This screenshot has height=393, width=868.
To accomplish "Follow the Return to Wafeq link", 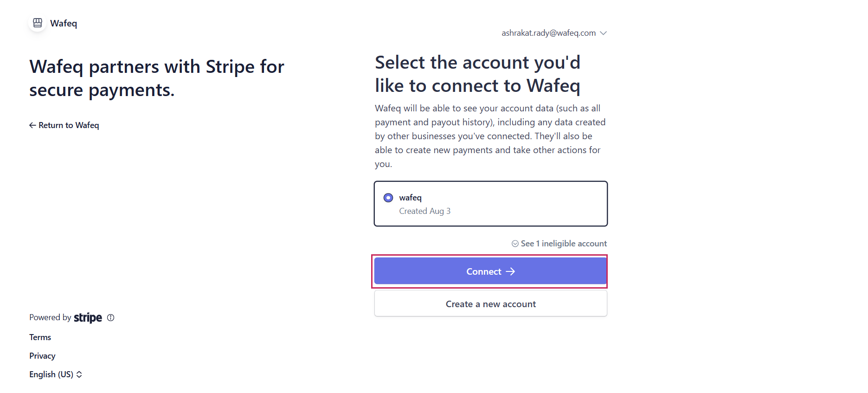I will 69,125.
